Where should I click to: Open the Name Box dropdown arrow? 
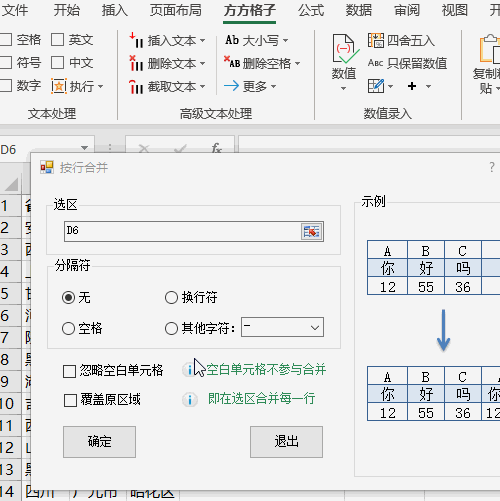pos(85,148)
